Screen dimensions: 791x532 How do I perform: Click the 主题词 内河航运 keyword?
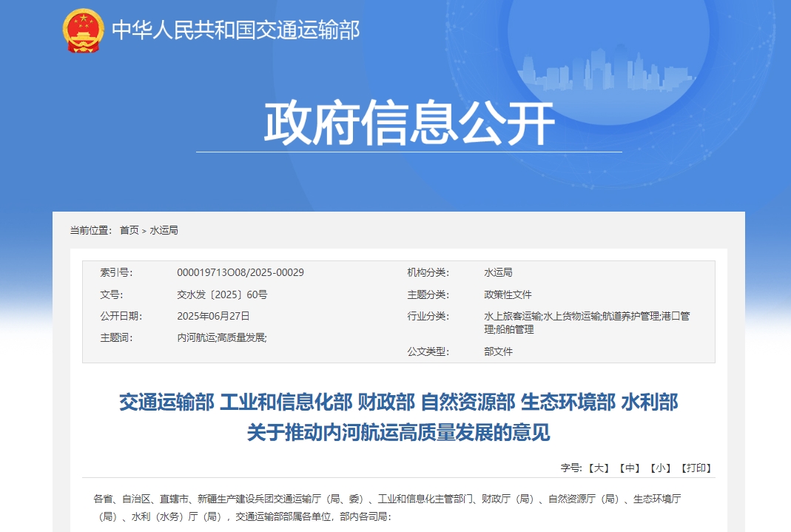[194, 336]
